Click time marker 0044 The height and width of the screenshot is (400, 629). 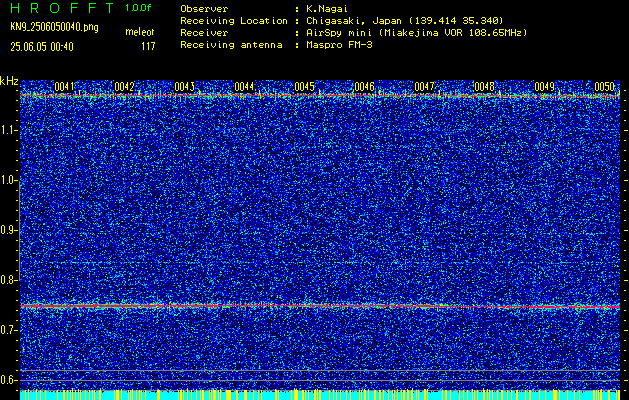click(244, 87)
